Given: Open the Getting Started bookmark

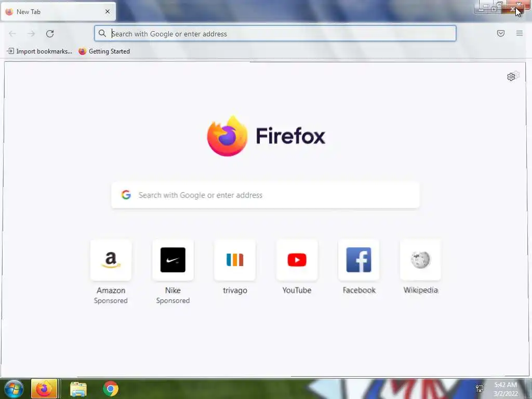Looking at the screenshot, I should (x=104, y=51).
